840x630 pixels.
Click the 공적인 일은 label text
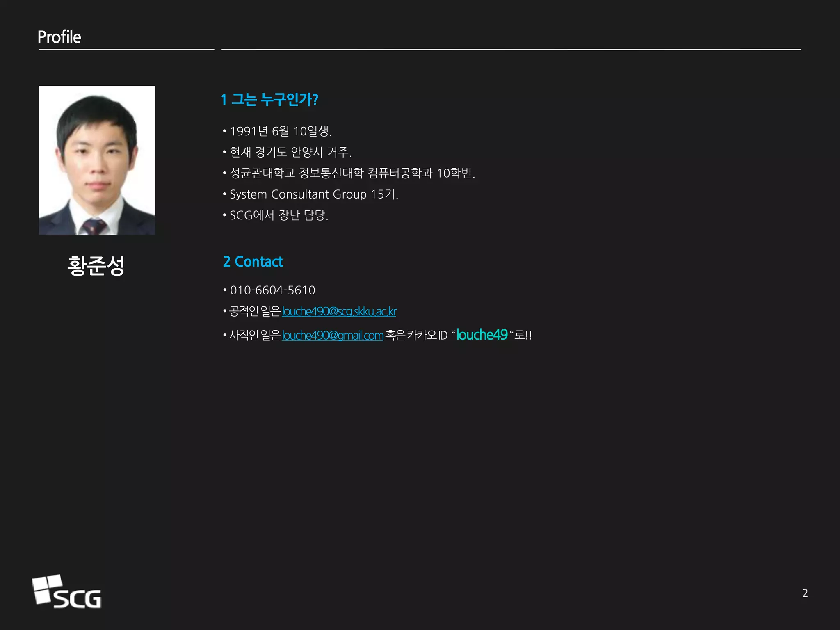point(255,311)
